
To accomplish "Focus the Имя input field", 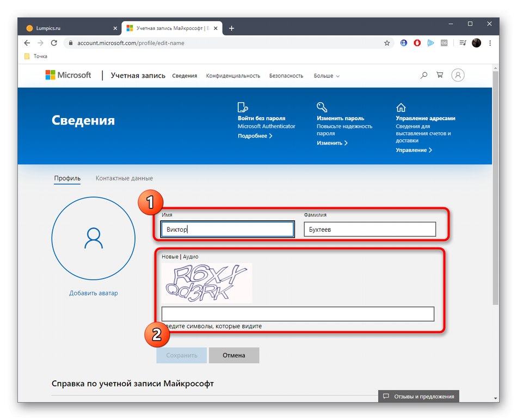I will pos(227,229).
